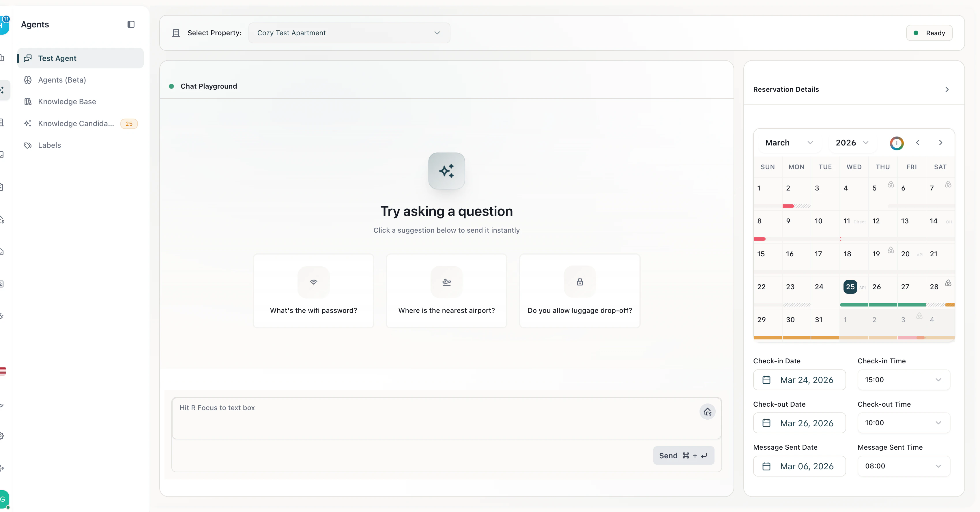Click the Send button

tap(683, 456)
